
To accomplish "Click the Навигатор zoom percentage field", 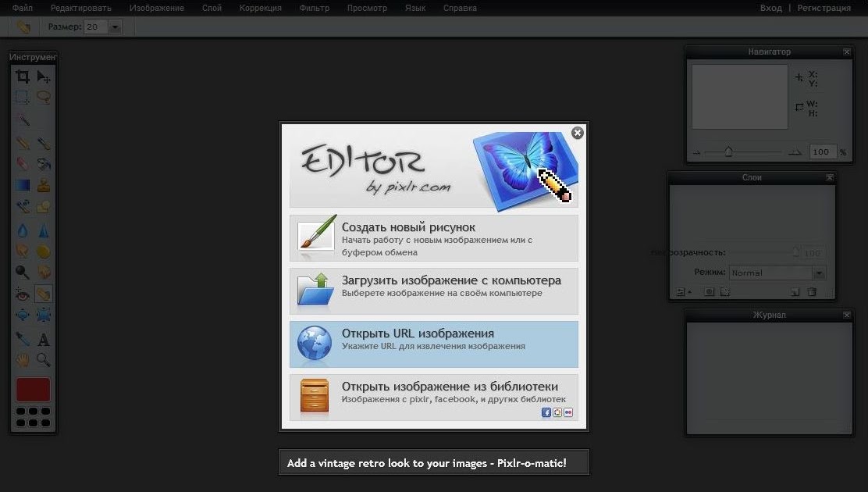I will coord(822,152).
